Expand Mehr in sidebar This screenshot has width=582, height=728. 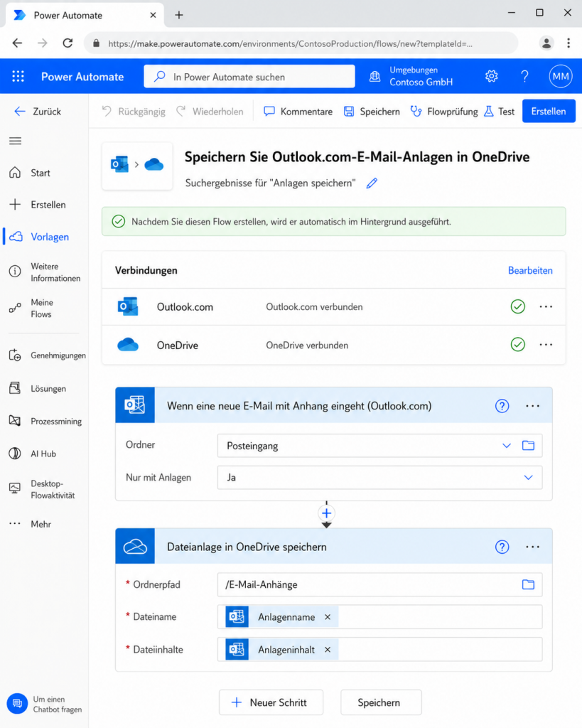[x=30, y=524]
